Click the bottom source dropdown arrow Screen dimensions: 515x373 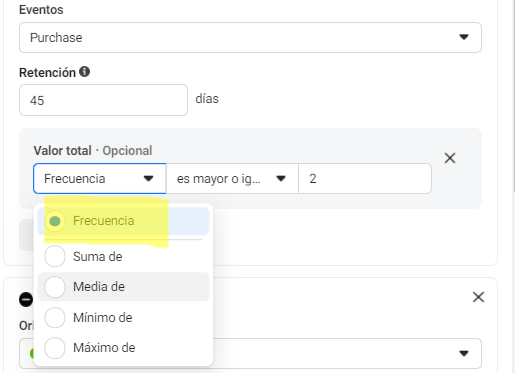pos(464,353)
